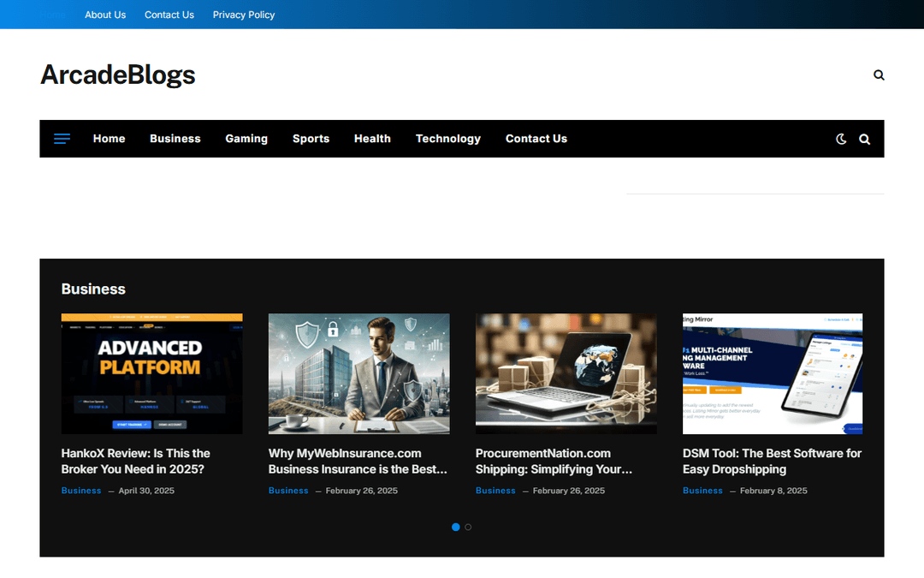This screenshot has width=924, height=578.
Task: Click the Business tag under the DSM Tool article
Action: pos(702,491)
